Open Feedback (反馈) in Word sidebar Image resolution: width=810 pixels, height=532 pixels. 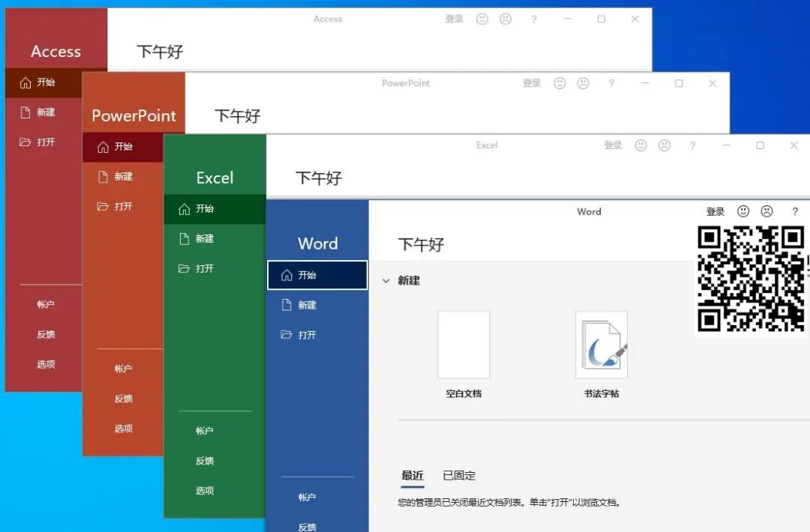(x=307, y=527)
